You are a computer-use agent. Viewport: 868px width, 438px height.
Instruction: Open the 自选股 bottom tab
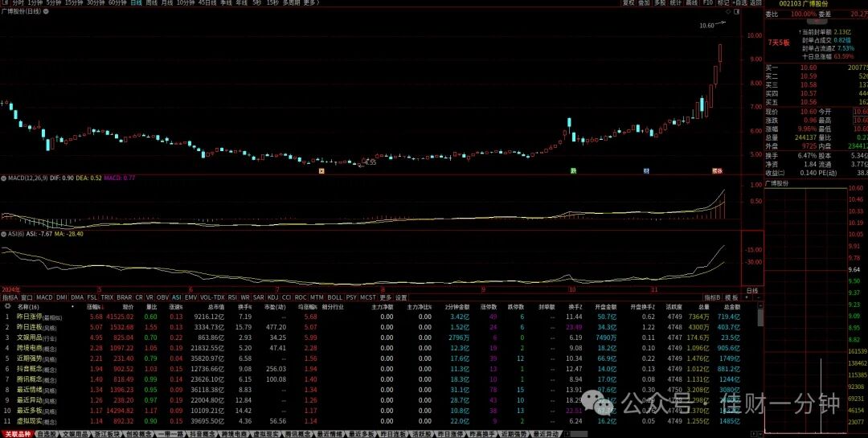pyautogui.click(x=46, y=434)
